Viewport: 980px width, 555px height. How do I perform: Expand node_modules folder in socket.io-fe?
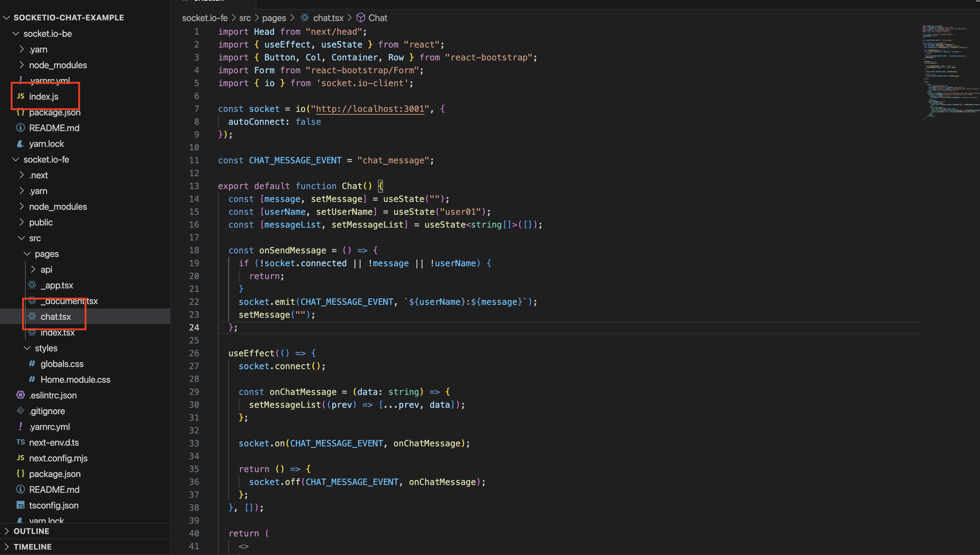point(22,206)
